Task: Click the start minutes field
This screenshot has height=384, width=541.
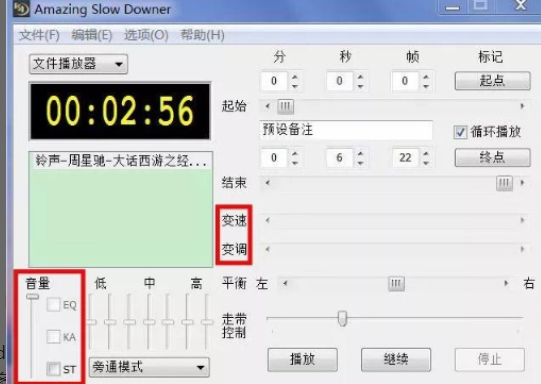Action: pos(274,81)
